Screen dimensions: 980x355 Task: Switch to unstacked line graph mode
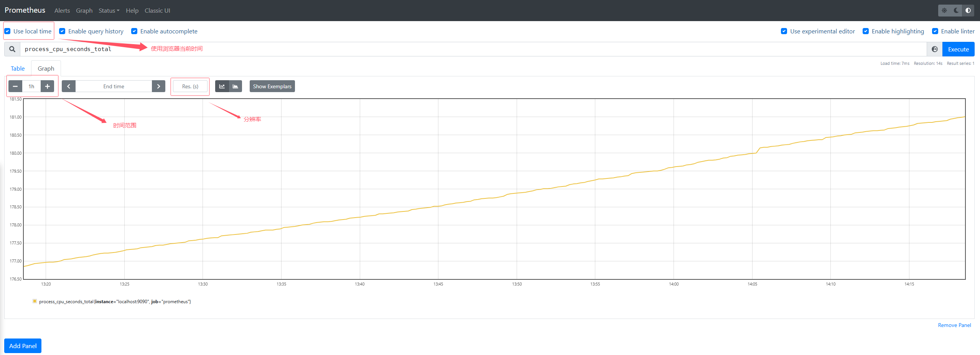click(x=222, y=86)
